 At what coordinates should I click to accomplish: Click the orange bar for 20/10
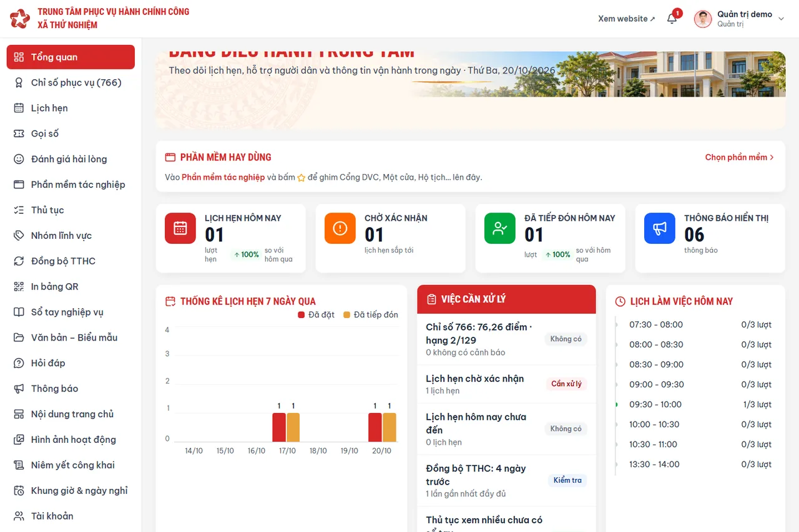pos(390,427)
